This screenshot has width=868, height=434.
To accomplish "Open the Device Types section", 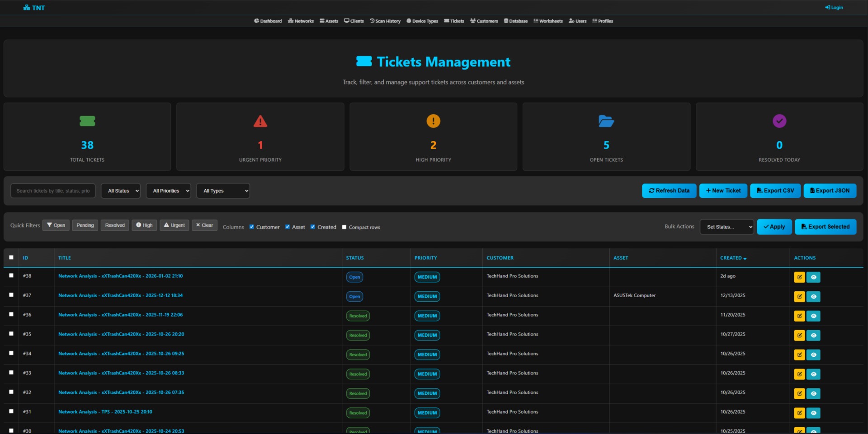I will pos(422,21).
